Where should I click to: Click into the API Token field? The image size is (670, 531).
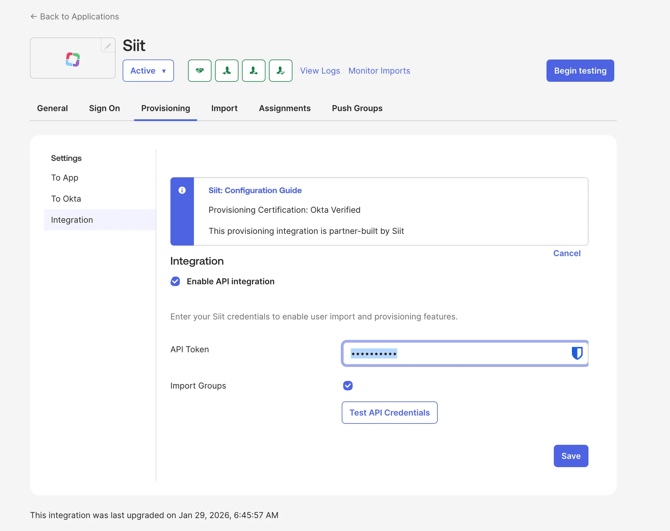[x=455, y=353]
